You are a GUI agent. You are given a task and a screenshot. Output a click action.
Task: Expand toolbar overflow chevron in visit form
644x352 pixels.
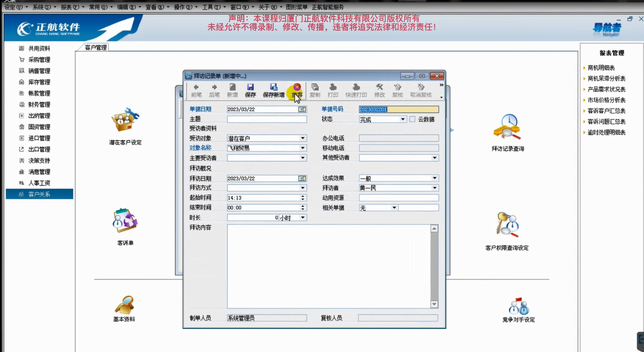pos(441,85)
